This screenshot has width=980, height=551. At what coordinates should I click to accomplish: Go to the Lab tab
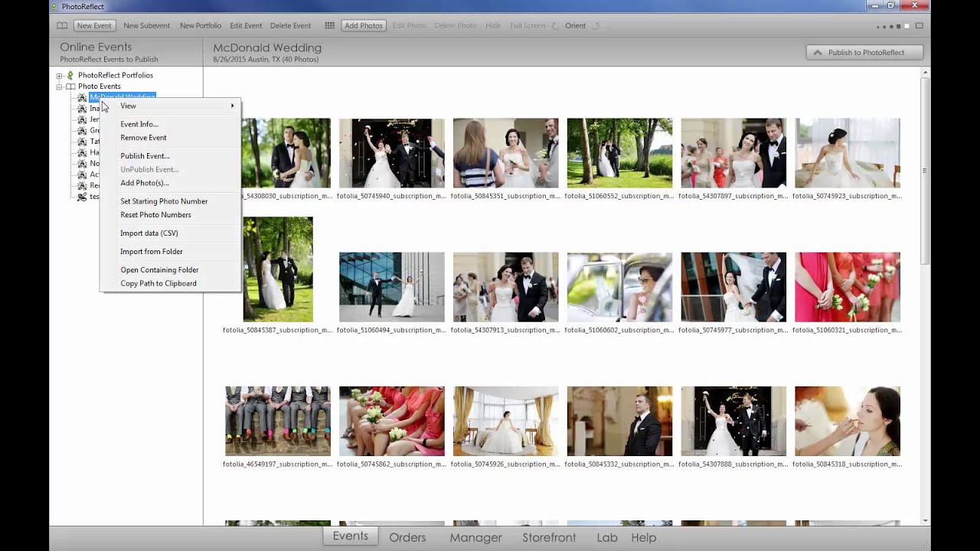coord(607,537)
